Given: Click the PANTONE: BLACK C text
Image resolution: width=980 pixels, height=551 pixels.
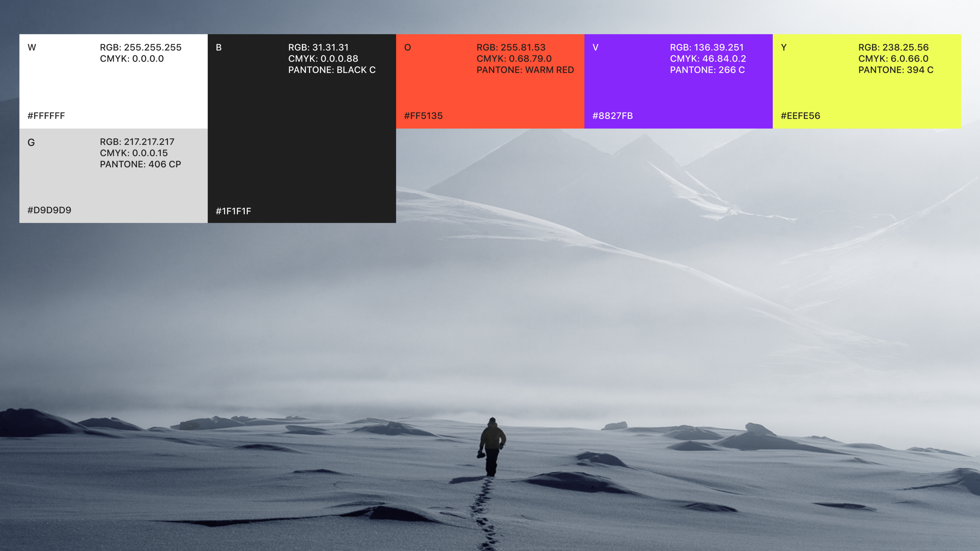Looking at the screenshot, I should tap(332, 70).
